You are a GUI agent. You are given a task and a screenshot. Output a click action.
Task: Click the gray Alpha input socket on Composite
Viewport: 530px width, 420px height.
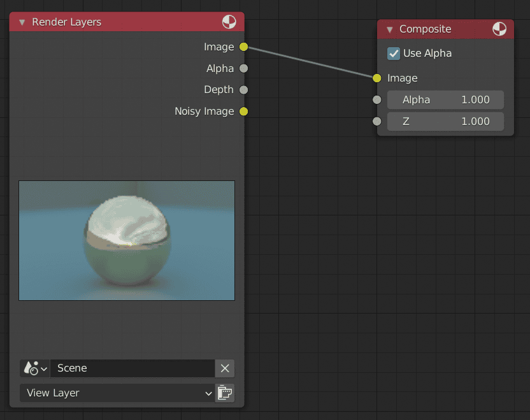coord(376,99)
